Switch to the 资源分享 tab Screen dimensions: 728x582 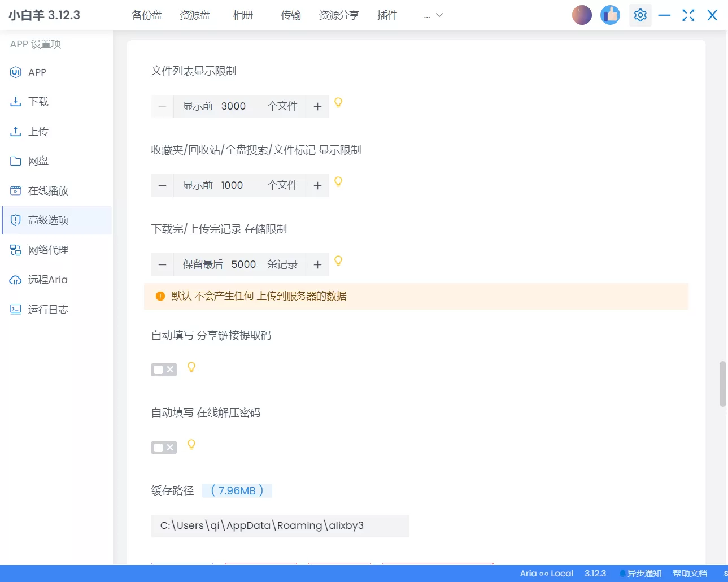click(x=339, y=15)
